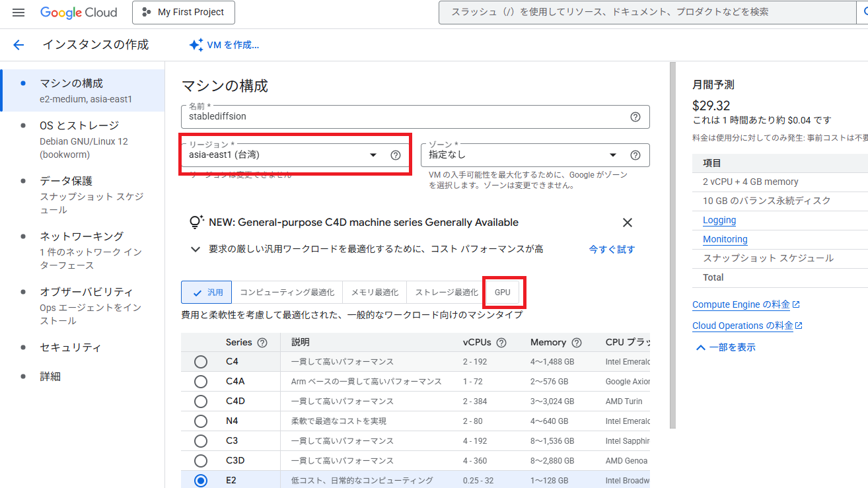
Task: Choose the N4 series radio button
Action: pos(201,421)
